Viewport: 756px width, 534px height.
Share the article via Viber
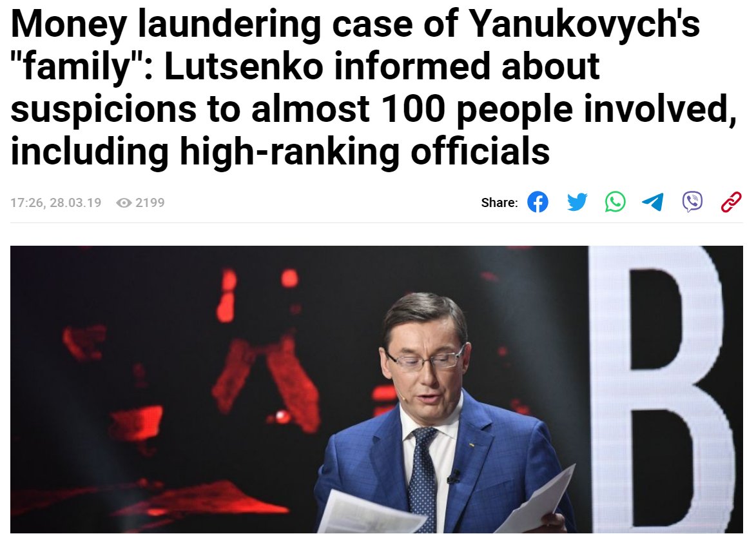pyautogui.click(x=692, y=202)
